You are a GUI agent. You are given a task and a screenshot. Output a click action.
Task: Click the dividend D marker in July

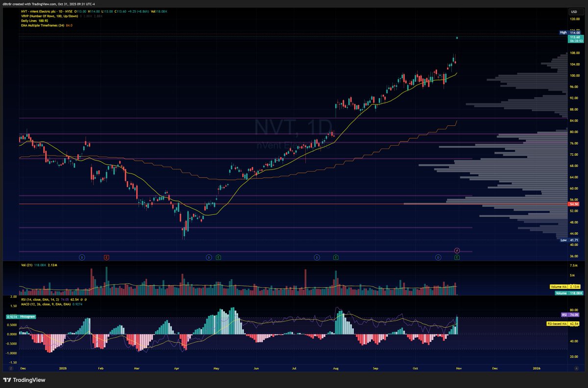click(317, 257)
